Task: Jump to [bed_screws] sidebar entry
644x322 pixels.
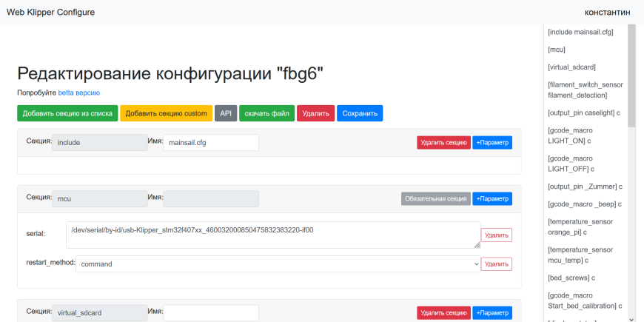Action: (x=571, y=278)
